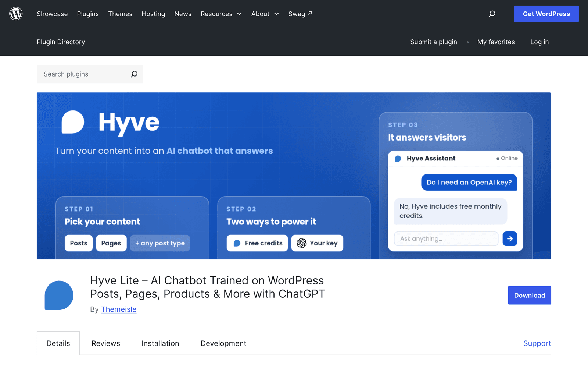Open Themeisle author link
This screenshot has width=588, height=368.
119,309
